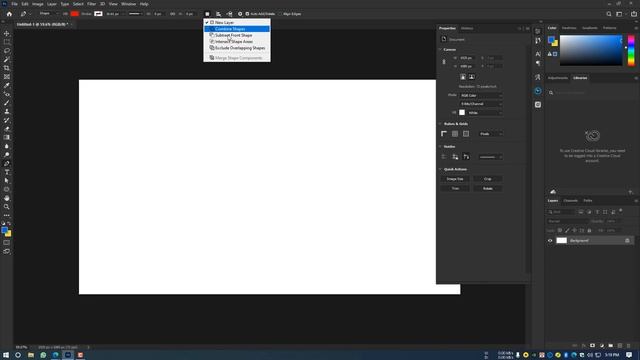This screenshot has width=640, height=360.
Task: Click the Rotate quick action button
Action: [488, 189]
